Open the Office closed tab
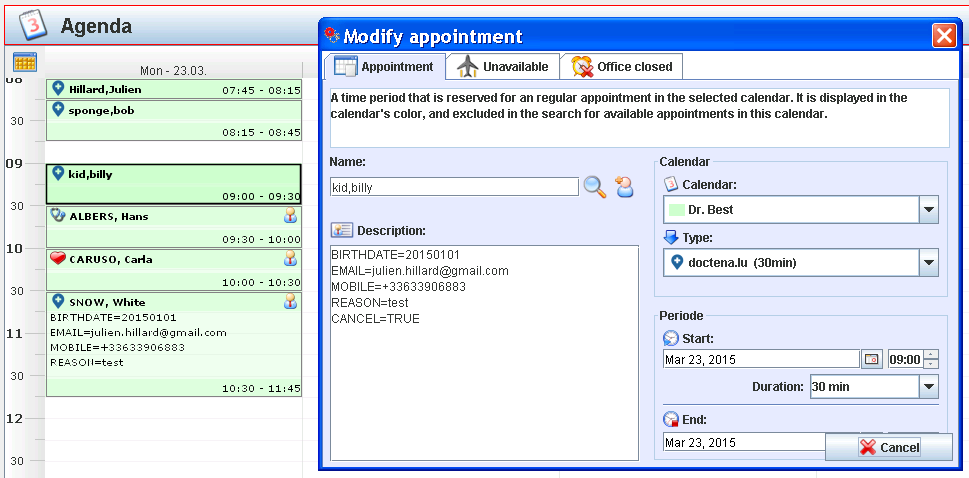The width and height of the screenshot is (969, 478). [x=623, y=67]
